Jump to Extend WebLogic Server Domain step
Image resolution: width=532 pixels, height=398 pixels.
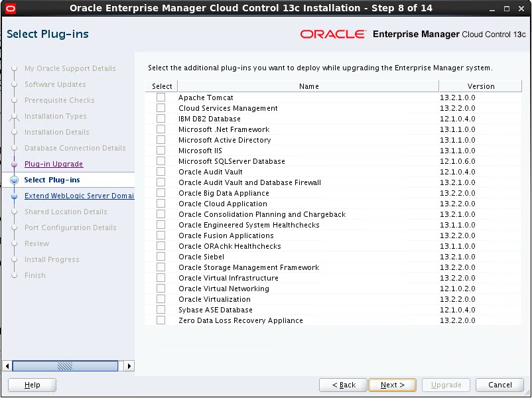(x=79, y=196)
